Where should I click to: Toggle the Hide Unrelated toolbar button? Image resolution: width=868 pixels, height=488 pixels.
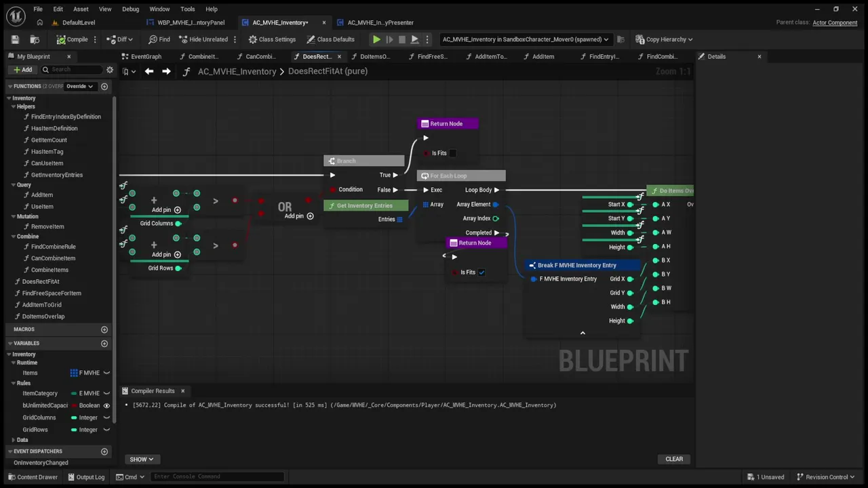coord(203,39)
